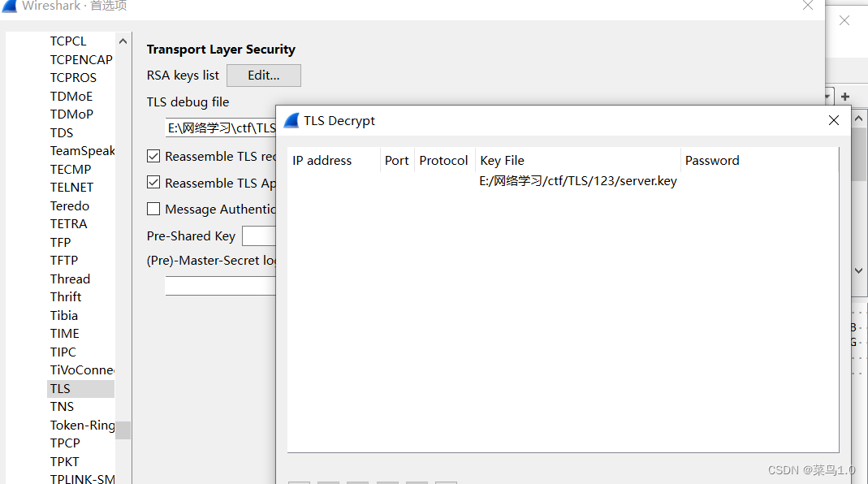
Task: Disable the Reassemble TLS records checkbox
Action: (153, 156)
